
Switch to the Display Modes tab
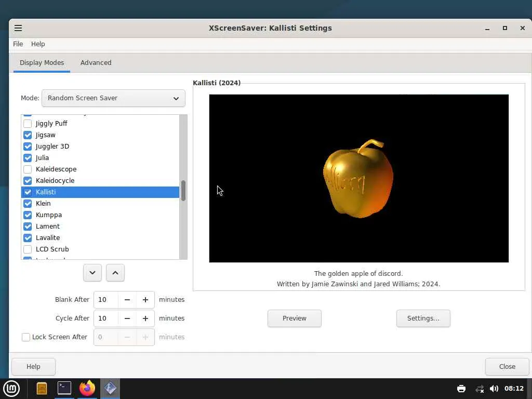coord(42,63)
